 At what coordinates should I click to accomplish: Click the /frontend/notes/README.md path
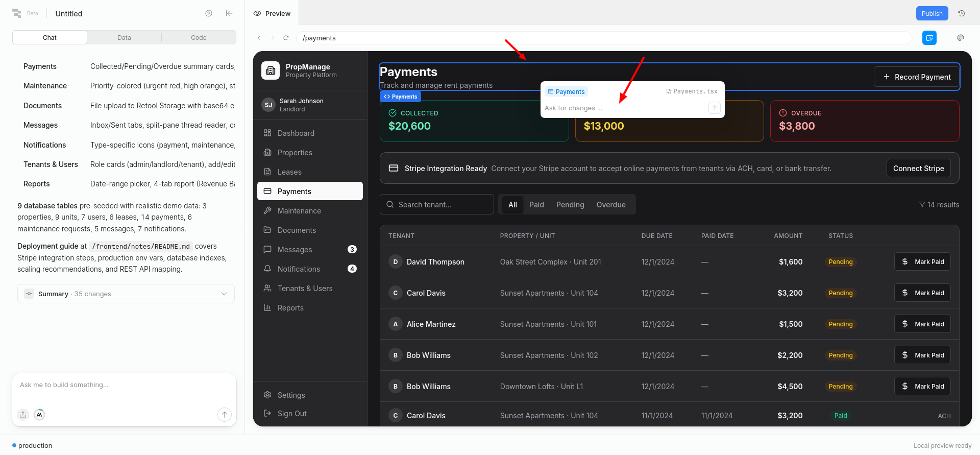(x=141, y=246)
